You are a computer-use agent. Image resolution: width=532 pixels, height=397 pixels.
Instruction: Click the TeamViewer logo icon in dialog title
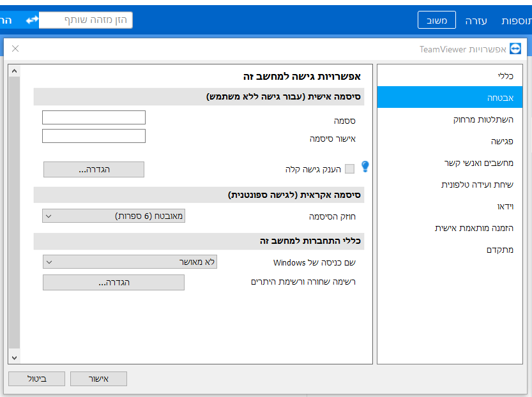(x=515, y=49)
